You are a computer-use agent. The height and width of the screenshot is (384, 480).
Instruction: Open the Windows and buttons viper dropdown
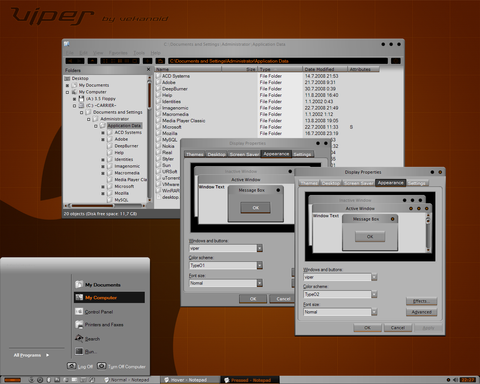[374, 277]
